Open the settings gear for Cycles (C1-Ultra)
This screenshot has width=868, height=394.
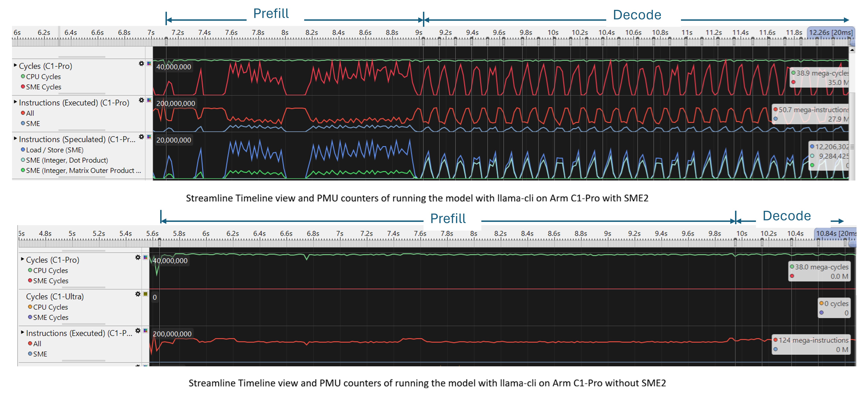click(137, 294)
